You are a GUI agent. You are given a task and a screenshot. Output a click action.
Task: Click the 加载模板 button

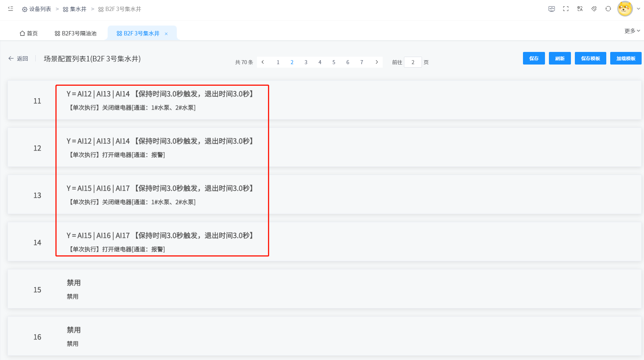point(626,58)
